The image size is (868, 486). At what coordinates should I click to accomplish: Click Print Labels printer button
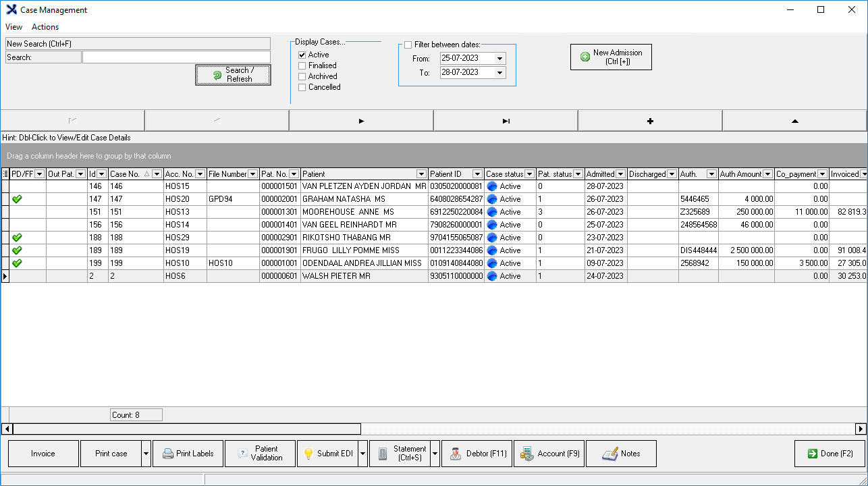point(188,454)
